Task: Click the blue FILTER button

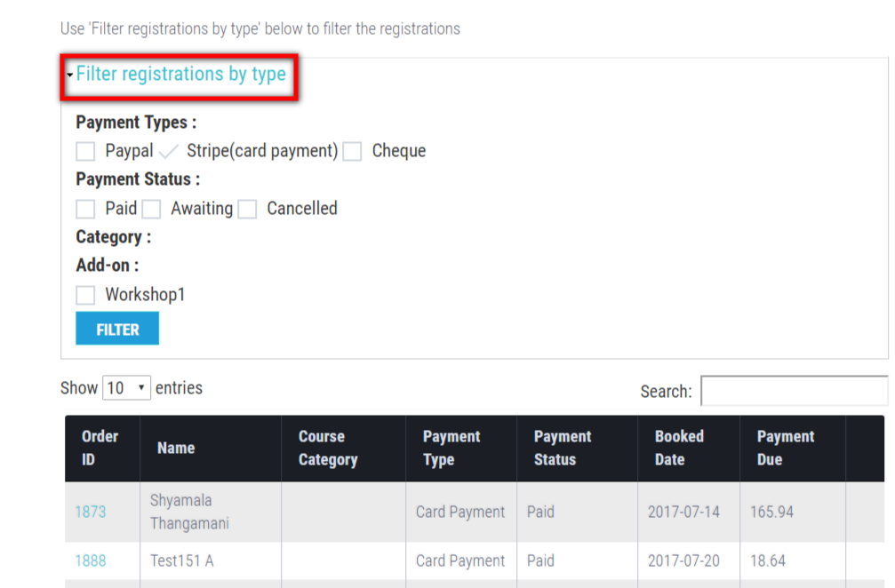Action: 117,329
